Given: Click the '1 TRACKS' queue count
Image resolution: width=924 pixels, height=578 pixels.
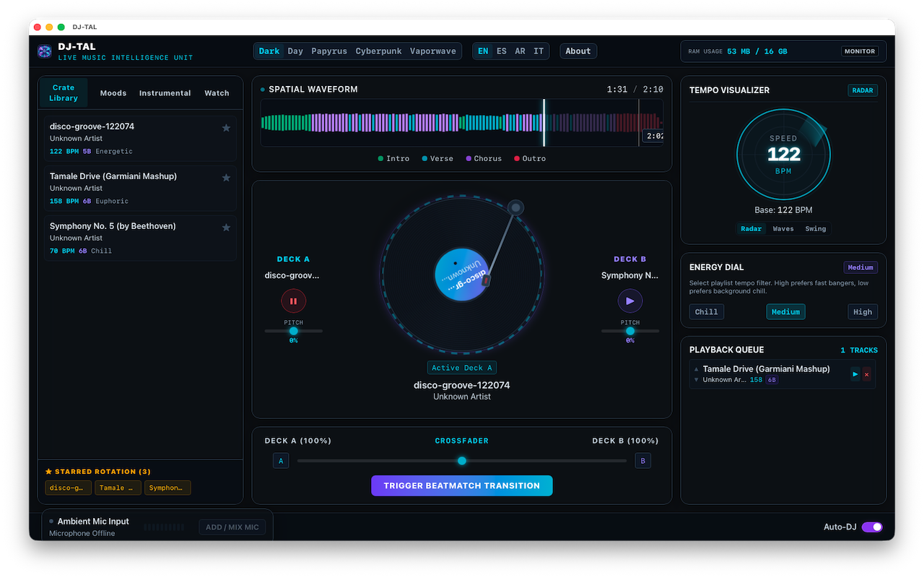Looking at the screenshot, I should click(x=859, y=350).
